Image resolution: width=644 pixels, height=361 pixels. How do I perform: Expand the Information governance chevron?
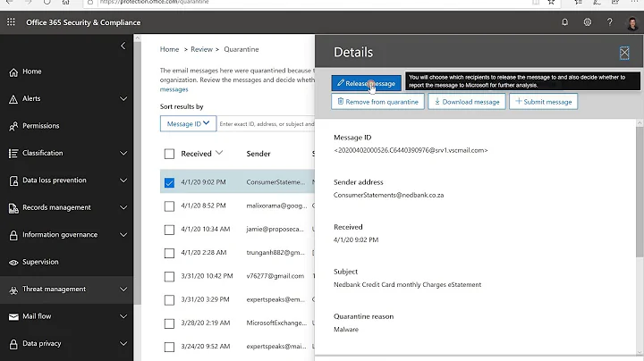(x=123, y=235)
